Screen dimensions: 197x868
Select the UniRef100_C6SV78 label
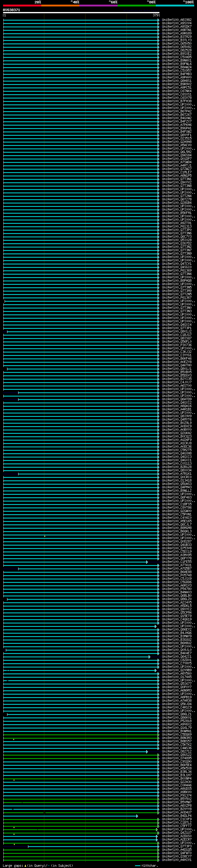click(176, 98)
